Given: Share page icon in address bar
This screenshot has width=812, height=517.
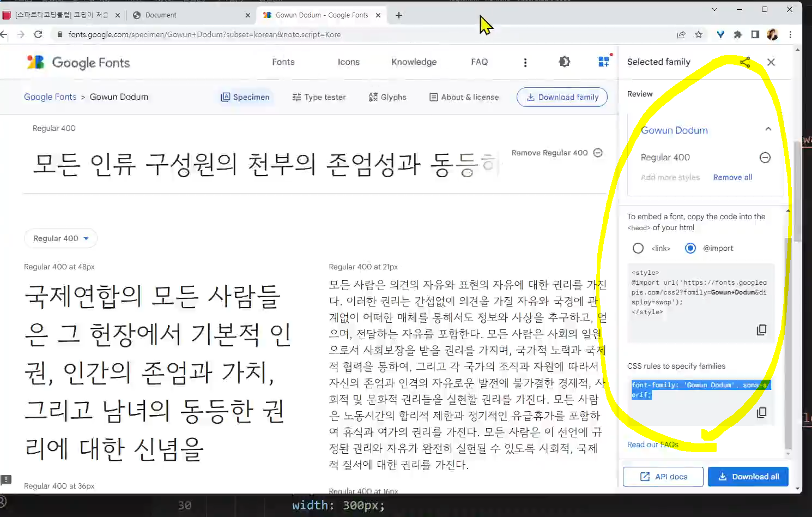Looking at the screenshot, I should coord(681,34).
